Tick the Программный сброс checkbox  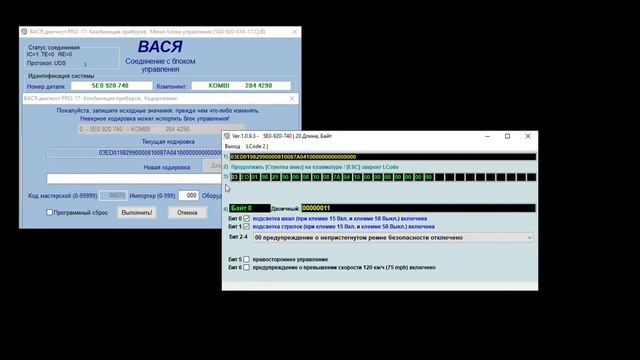49,213
